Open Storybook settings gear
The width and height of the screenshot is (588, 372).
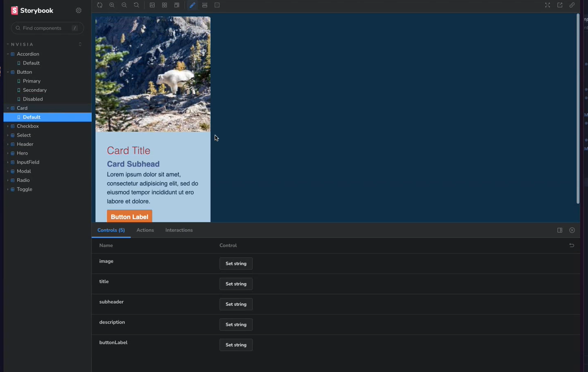(79, 11)
